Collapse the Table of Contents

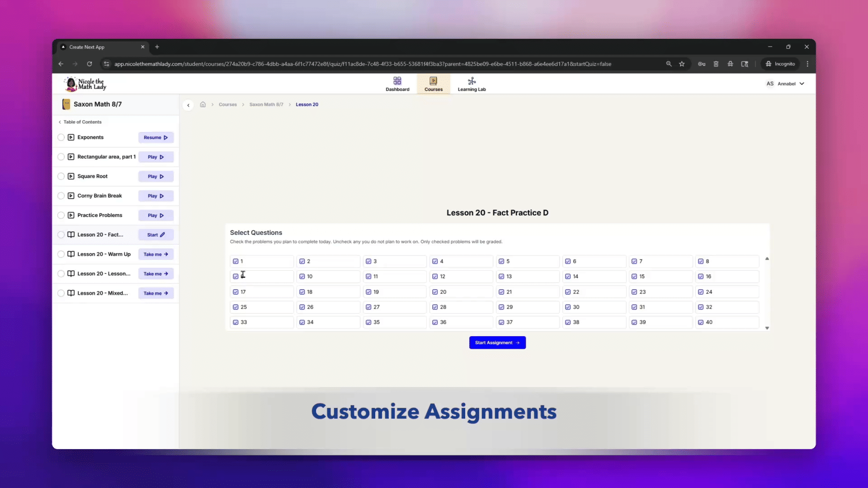click(80, 122)
